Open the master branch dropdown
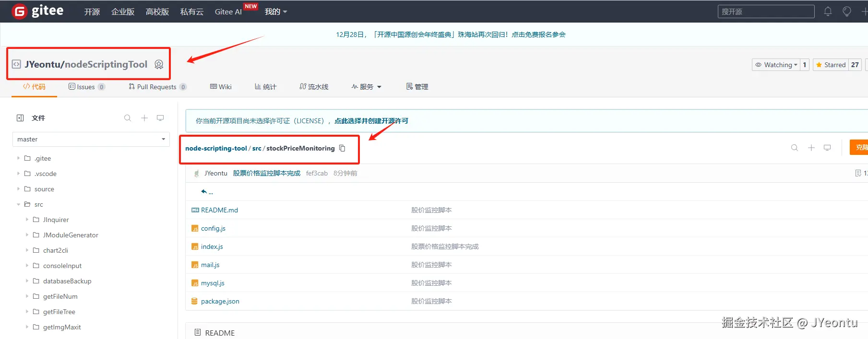 coord(91,140)
